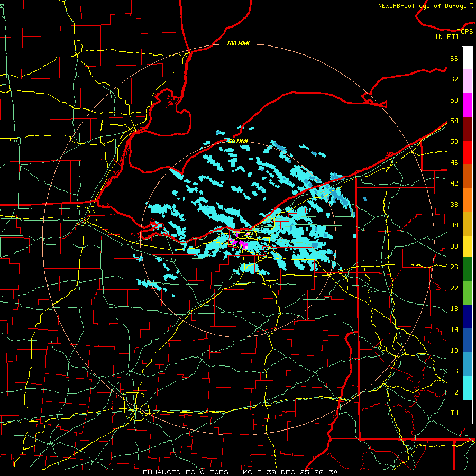Click the 30 legend value label
Screen dimensions: 476x476
[x=454, y=246]
